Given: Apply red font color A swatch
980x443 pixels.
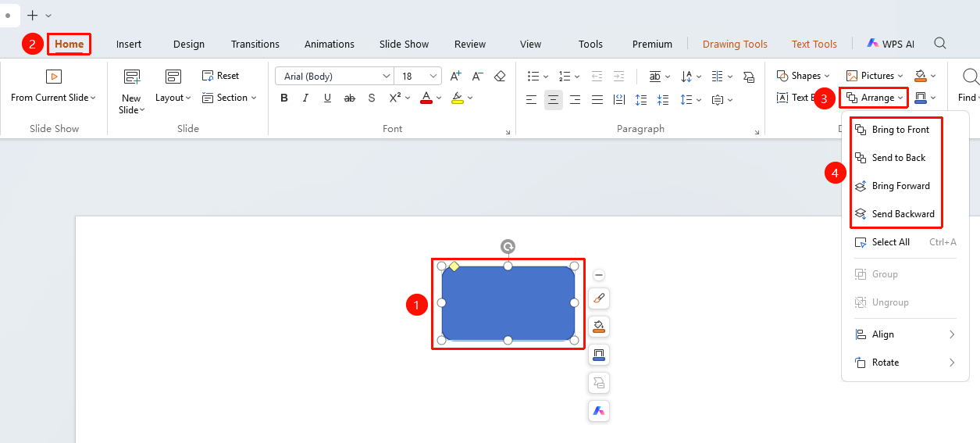Looking at the screenshot, I should [x=426, y=98].
